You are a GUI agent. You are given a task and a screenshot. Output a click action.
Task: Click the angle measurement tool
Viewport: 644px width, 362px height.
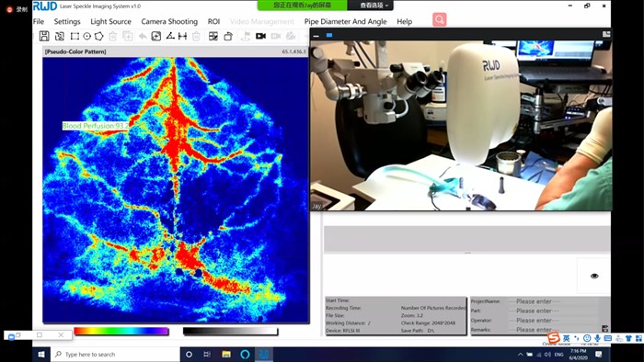[170, 36]
